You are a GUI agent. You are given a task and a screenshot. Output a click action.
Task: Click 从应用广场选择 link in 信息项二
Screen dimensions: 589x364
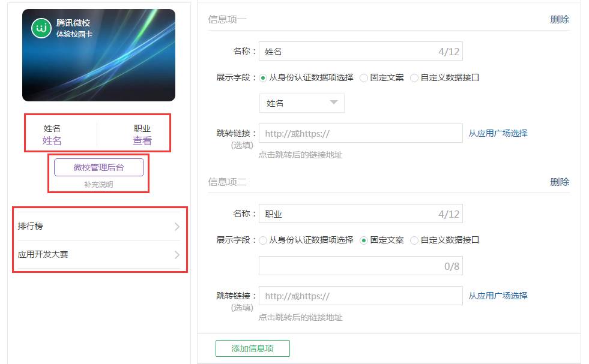pos(498,296)
